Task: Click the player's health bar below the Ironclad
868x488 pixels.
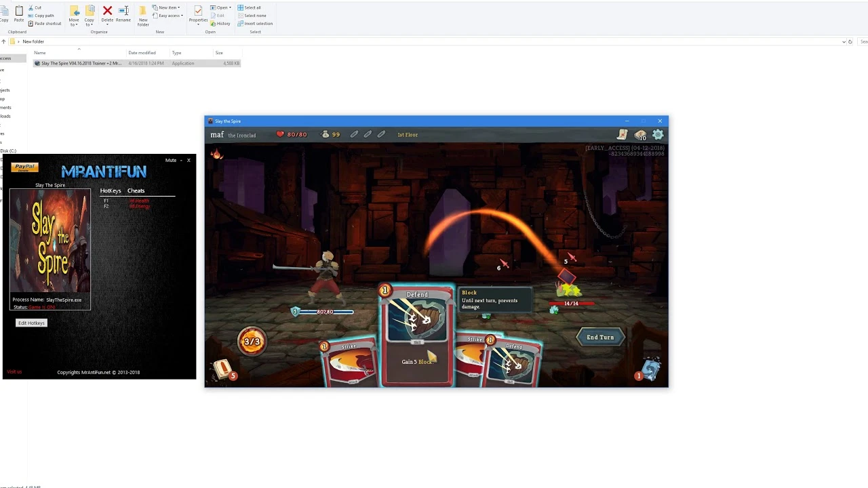Action: click(325, 312)
